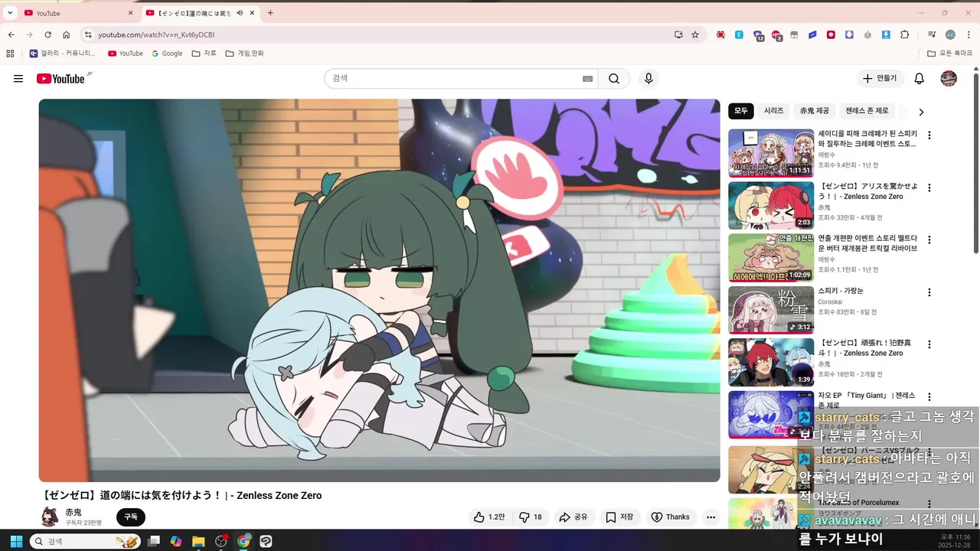Bookmark this page with the star icon
The height and width of the screenshot is (551, 980).
point(695,34)
